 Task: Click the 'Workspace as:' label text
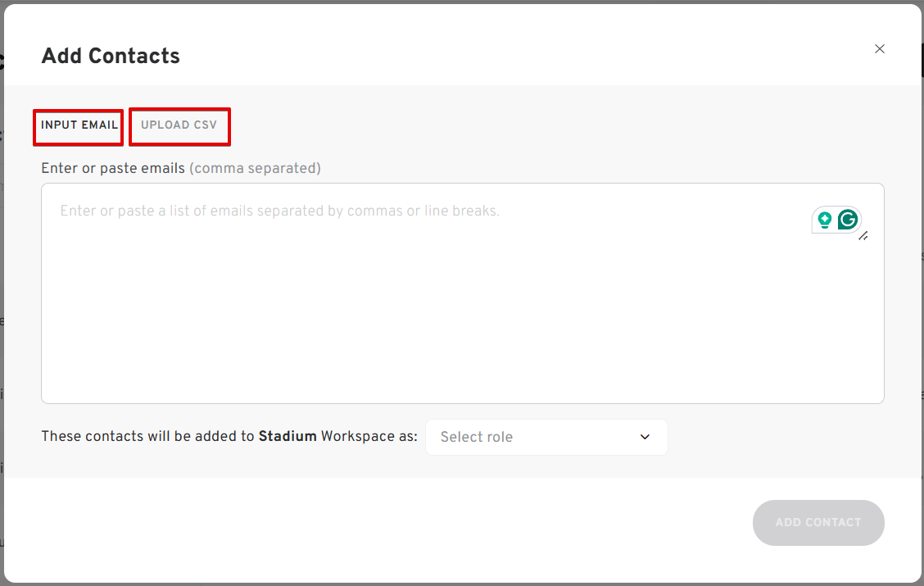click(x=369, y=436)
